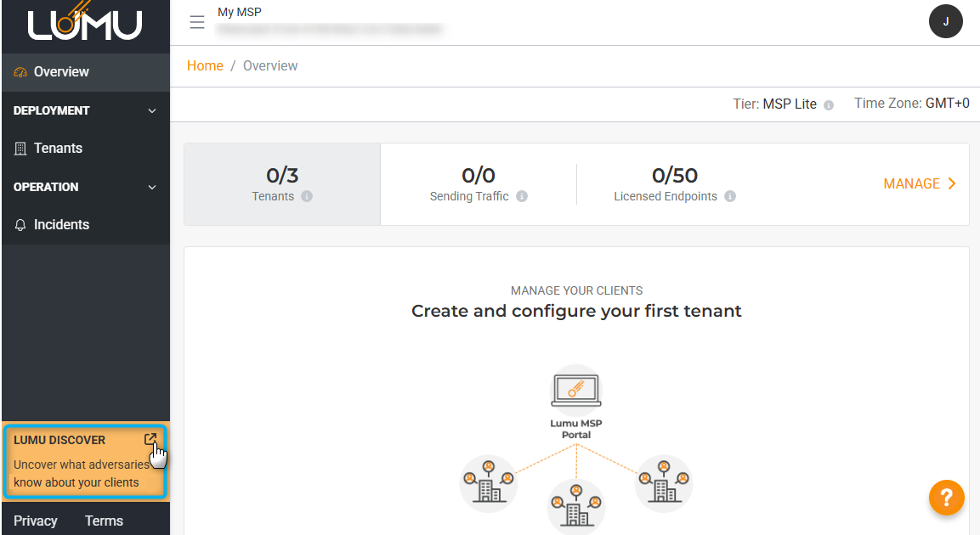Click the info icon next to MSP Lite tier
Screen dimensions: 980x535
tap(829, 104)
